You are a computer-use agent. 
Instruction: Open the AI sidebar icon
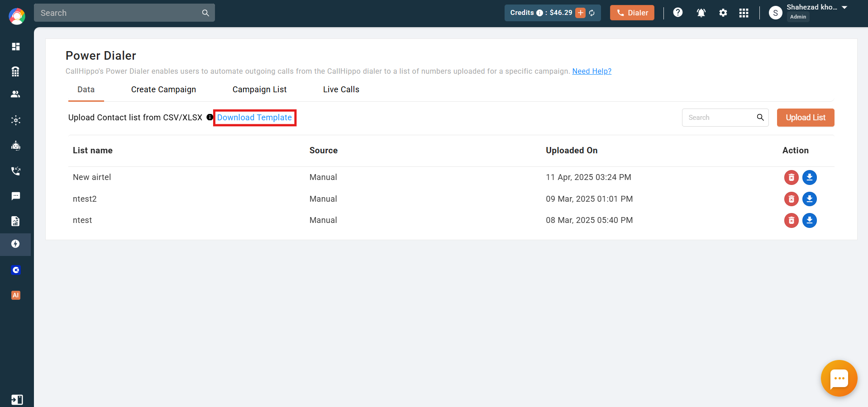click(x=16, y=295)
